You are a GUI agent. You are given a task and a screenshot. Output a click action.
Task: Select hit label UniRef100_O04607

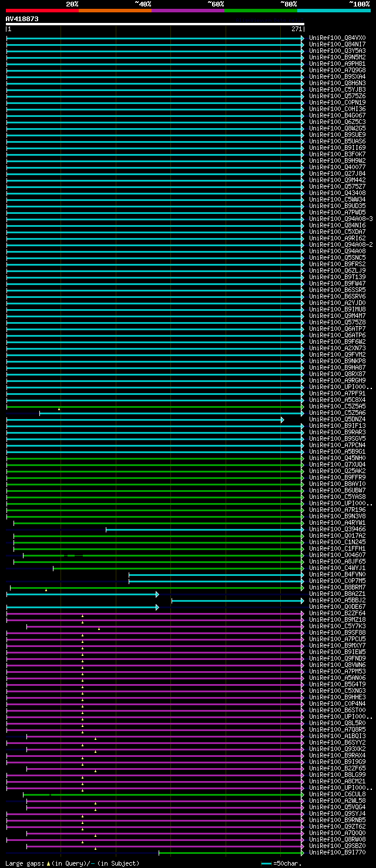337,555
